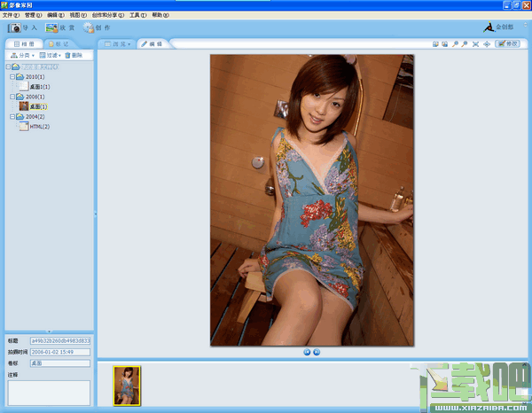Open the 浏览 browse tab dropdown
Image resolution: width=532 pixels, height=413 pixels.
pos(117,44)
